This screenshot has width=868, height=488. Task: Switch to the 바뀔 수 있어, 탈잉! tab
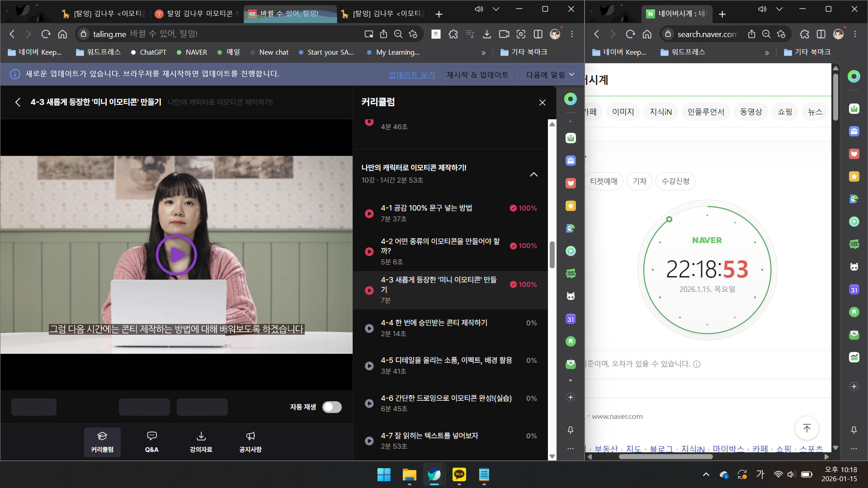point(289,14)
